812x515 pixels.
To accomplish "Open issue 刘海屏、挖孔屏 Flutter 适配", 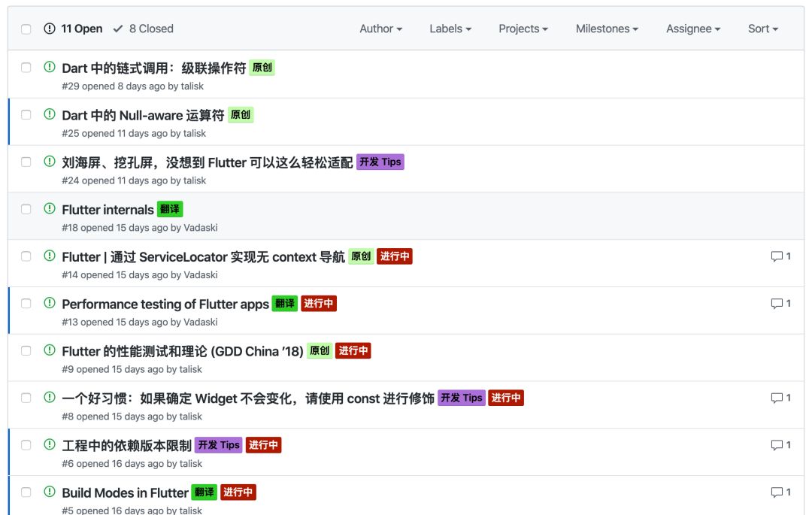I will coord(208,162).
